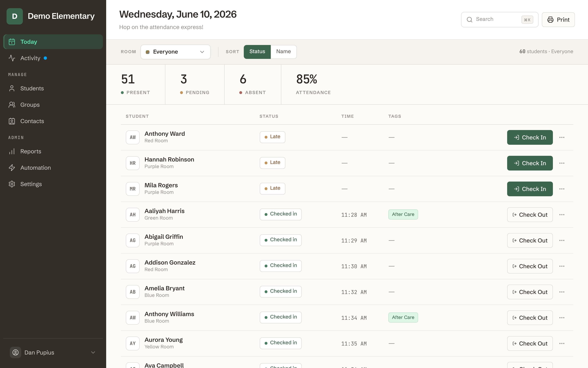Click the Student column header
Screen dimensions: 588x368
[x=137, y=116]
